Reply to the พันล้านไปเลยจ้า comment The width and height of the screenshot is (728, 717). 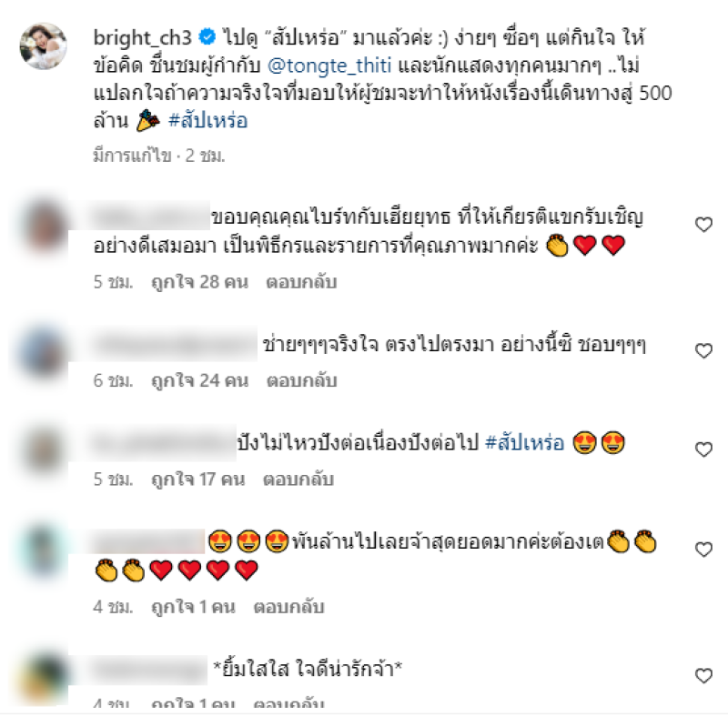click(x=288, y=607)
